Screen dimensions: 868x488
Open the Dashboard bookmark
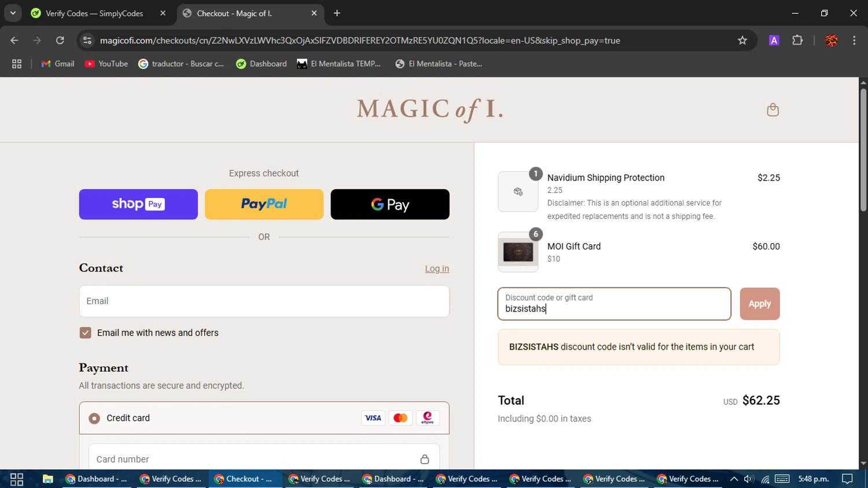(262, 64)
